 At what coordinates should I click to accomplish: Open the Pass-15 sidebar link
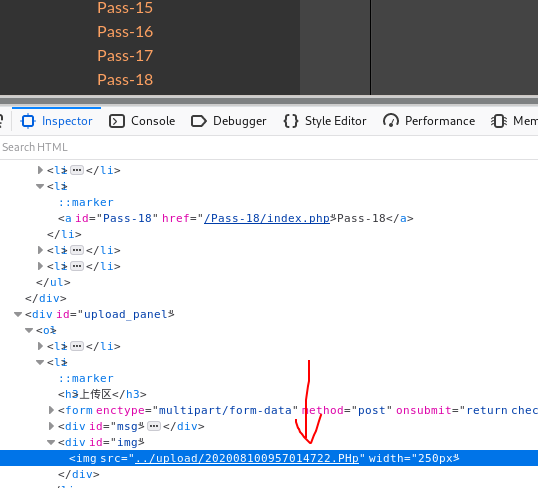click(x=125, y=8)
